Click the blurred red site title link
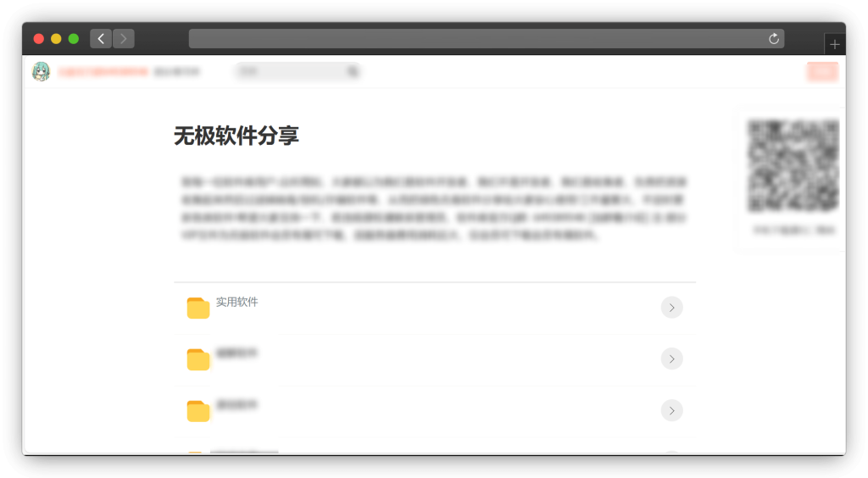 pyautogui.click(x=103, y=72)
